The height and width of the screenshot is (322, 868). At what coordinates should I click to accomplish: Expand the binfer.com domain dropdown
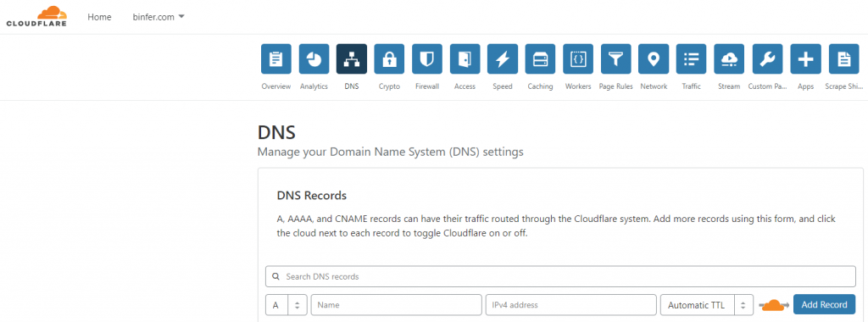coord(159,17)
